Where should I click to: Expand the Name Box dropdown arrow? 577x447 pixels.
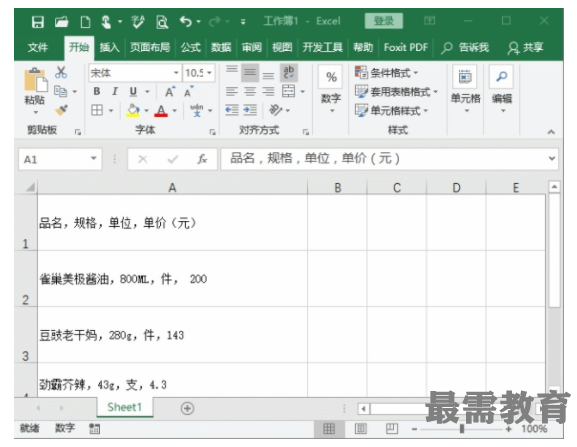(x=94, y=159)
